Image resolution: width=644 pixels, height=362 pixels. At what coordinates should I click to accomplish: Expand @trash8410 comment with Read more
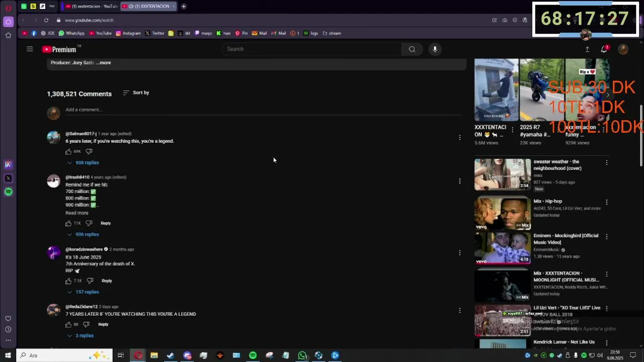click(76, 213)
